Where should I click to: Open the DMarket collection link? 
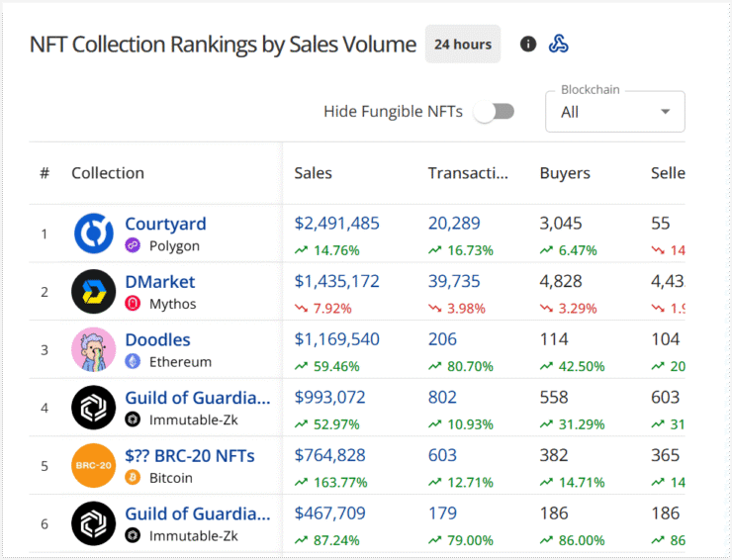pyautogui.click(x=160, y=282)
